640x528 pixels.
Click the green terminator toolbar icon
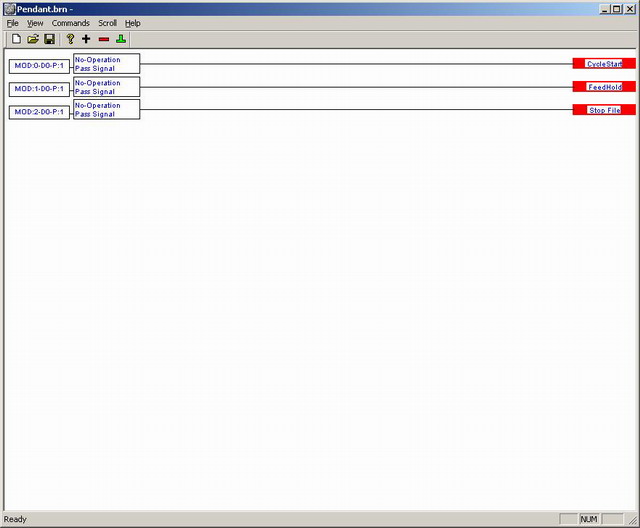click(x=121, y=39)
